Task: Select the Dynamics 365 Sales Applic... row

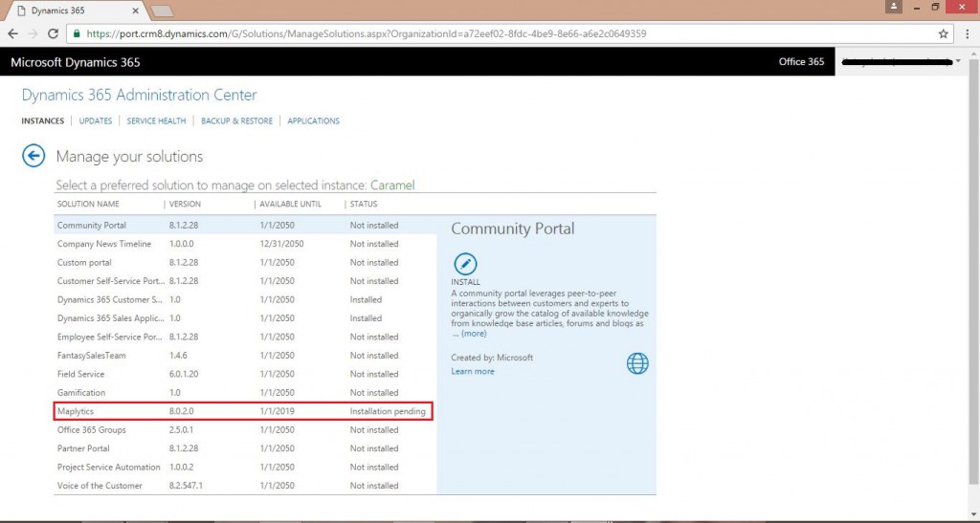Action: click(x=245, y=318)
